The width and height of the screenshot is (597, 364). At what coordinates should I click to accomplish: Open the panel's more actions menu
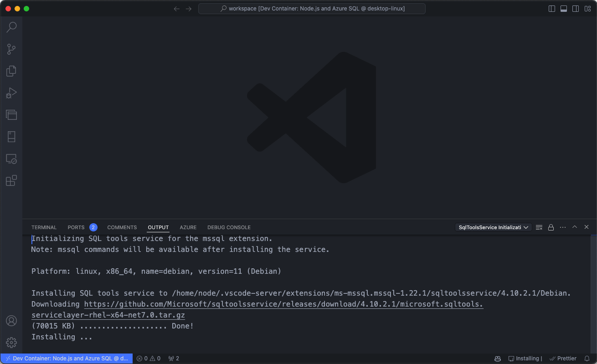coord(563,227)
